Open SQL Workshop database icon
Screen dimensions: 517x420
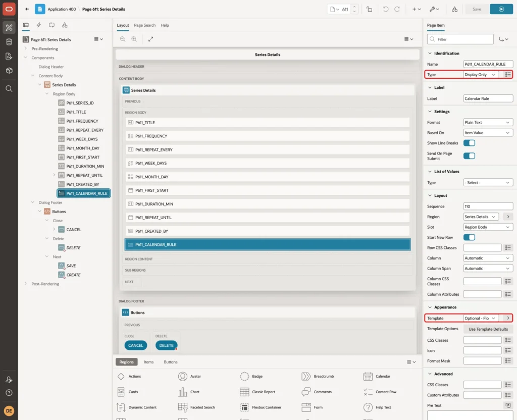(9, 42)
